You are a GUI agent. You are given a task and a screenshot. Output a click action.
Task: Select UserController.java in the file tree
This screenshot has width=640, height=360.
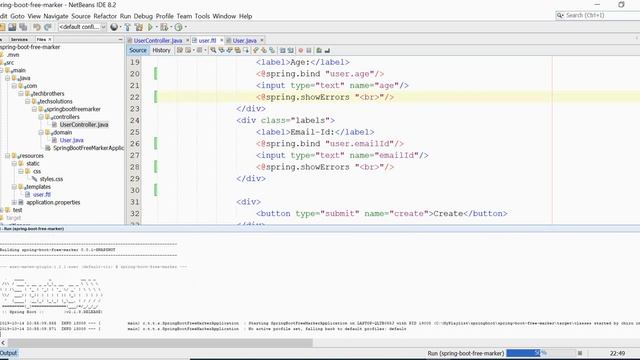pos(84,124)
